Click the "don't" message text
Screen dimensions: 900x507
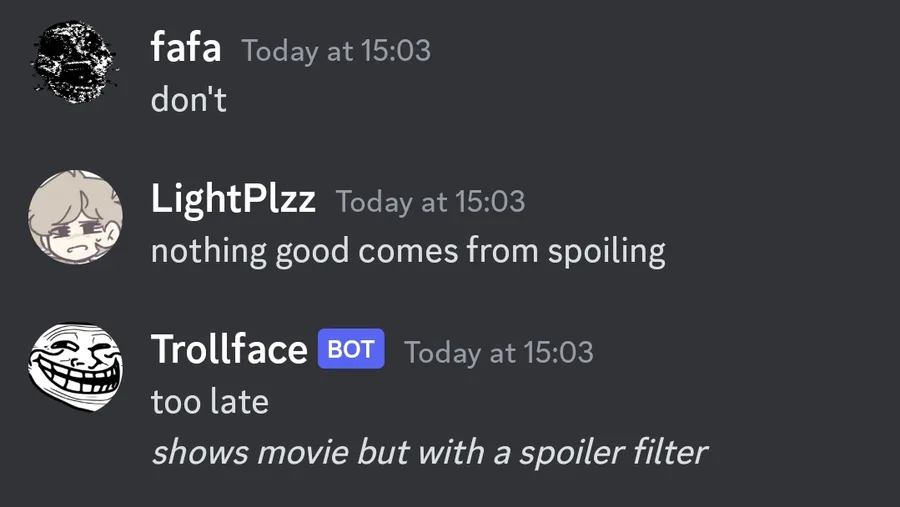coord(189,100)
